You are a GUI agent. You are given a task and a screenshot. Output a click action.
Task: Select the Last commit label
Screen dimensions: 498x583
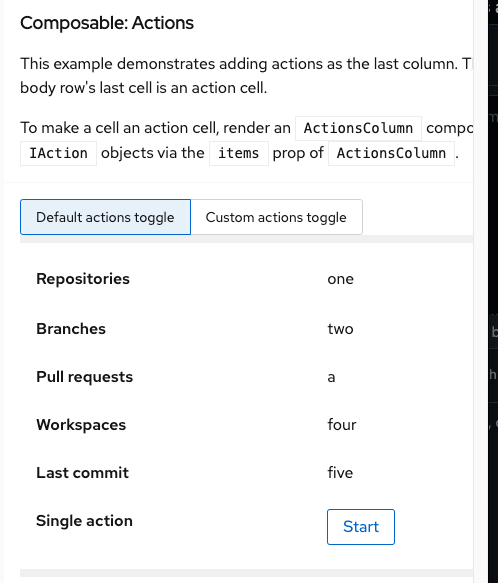point(82,473)
